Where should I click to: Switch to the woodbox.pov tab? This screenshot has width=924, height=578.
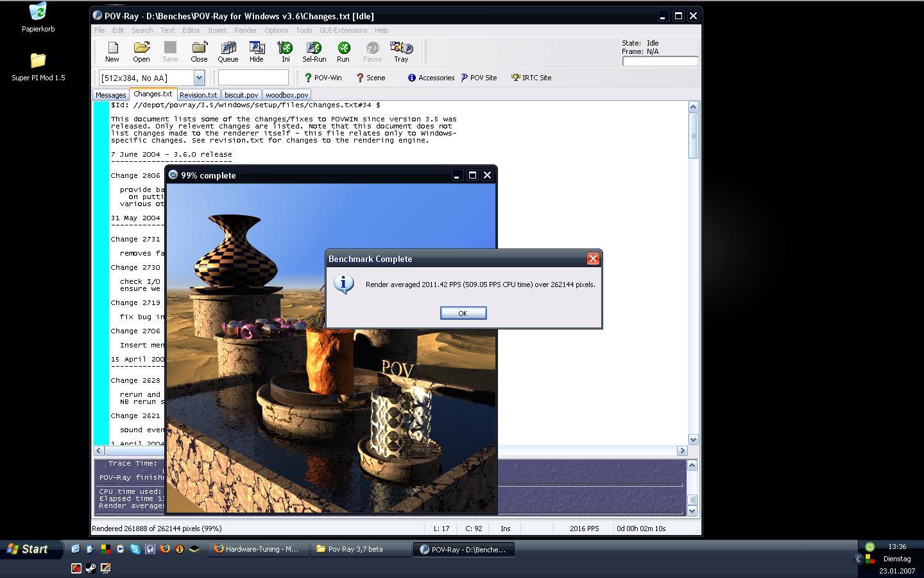point(287,95)
